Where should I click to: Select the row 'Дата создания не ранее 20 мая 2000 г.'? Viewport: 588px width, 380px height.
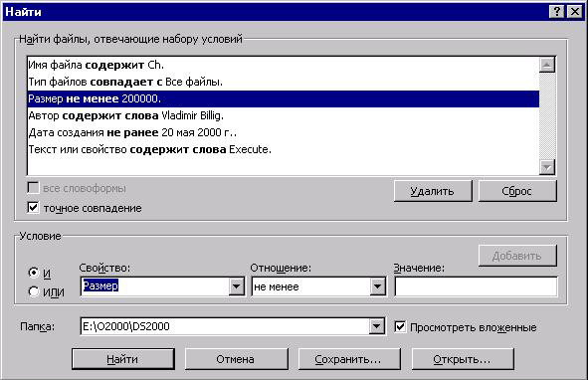(284, 132)
